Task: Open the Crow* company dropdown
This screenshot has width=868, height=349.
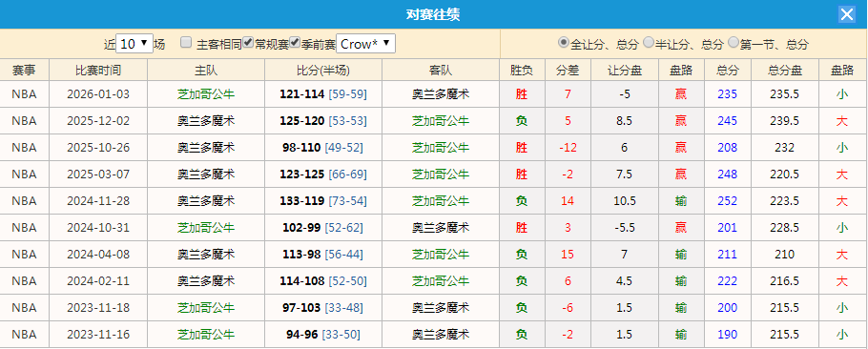Action: [x=366, y=43]
